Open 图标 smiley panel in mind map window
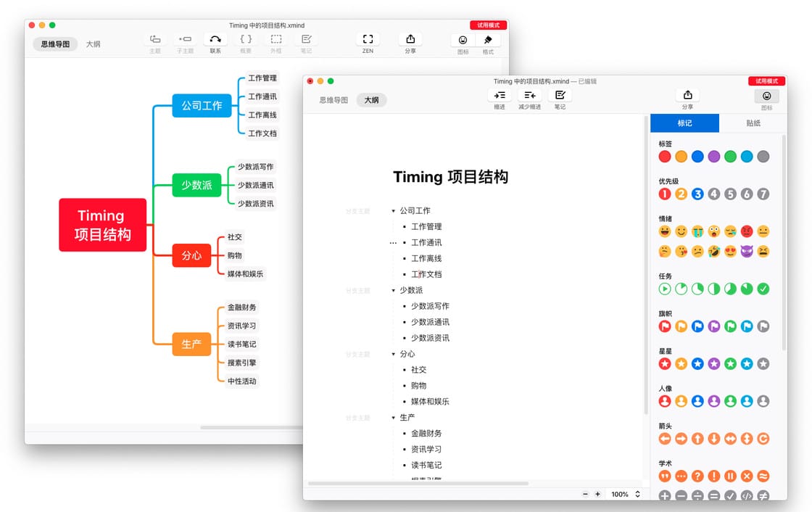 tap(463, 40)
